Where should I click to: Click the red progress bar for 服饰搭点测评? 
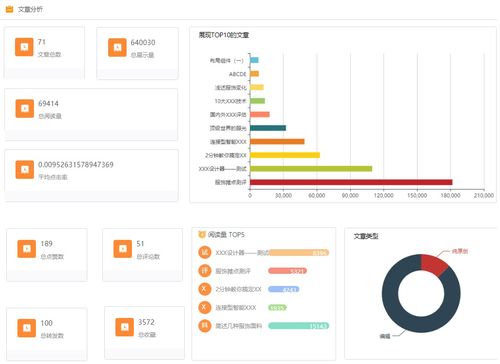tap(287, 271)
